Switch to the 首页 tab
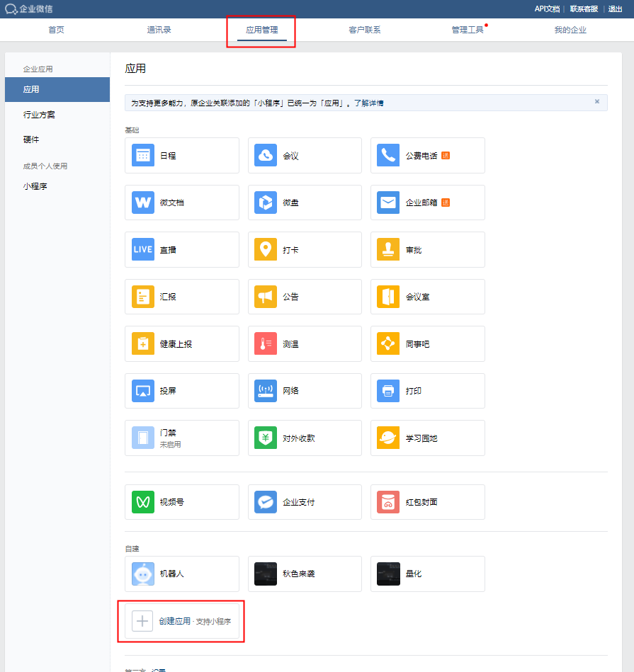The image size is (634, 672). (56, 30)
